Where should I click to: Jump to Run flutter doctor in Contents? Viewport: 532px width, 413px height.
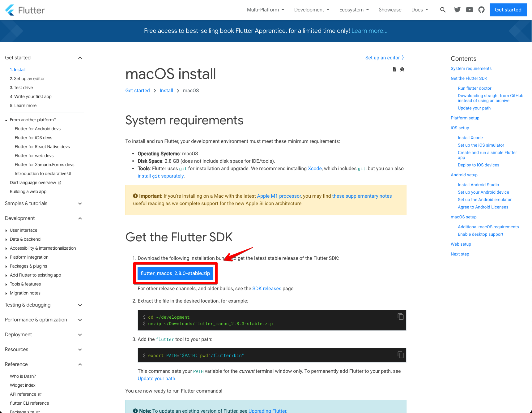click(475, 88)
